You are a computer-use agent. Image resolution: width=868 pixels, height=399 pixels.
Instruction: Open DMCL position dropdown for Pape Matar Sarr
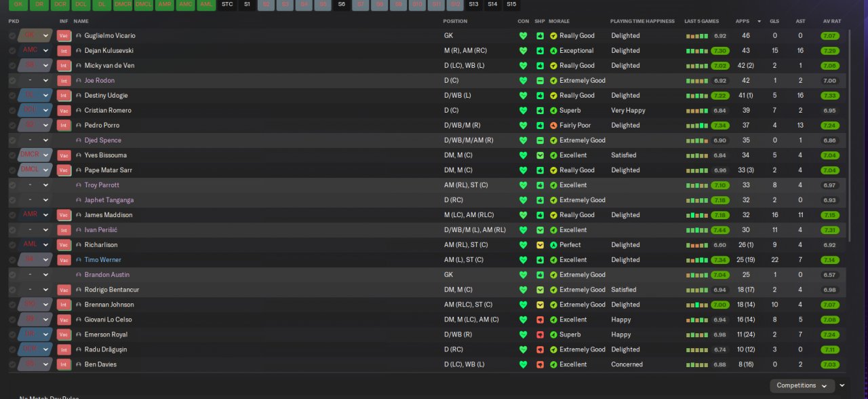[35, 170]
